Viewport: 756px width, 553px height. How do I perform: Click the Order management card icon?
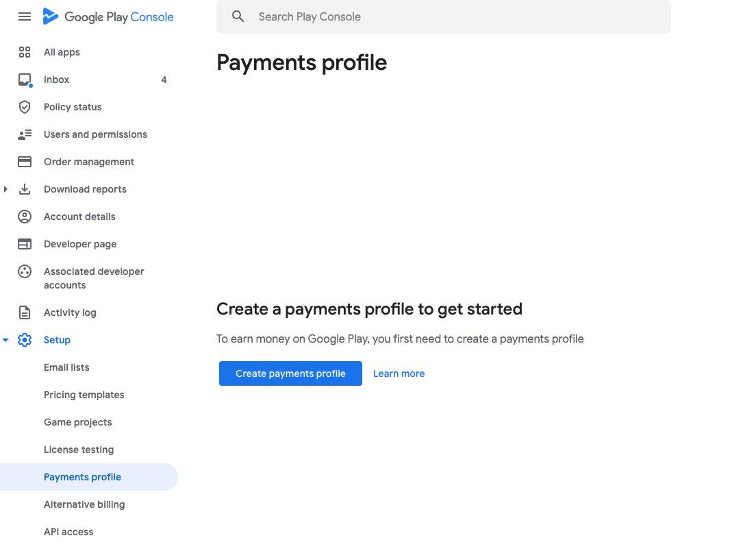[x=25, y=162]
